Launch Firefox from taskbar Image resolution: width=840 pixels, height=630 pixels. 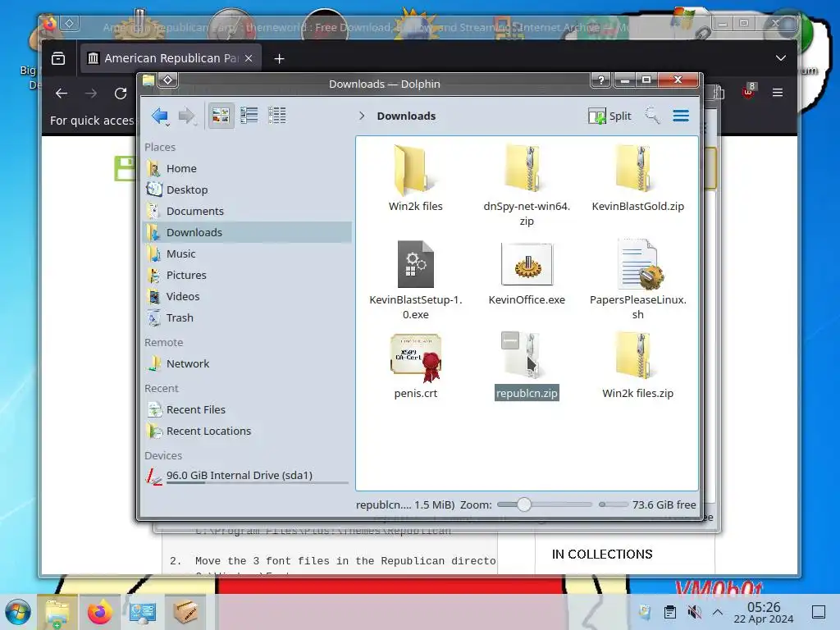click(99, 612)
